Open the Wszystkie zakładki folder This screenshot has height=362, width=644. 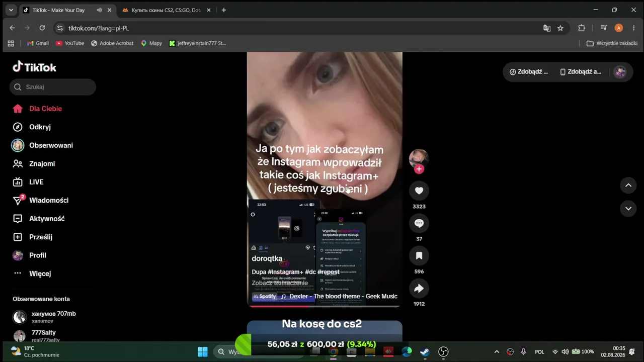pos(612,43)
